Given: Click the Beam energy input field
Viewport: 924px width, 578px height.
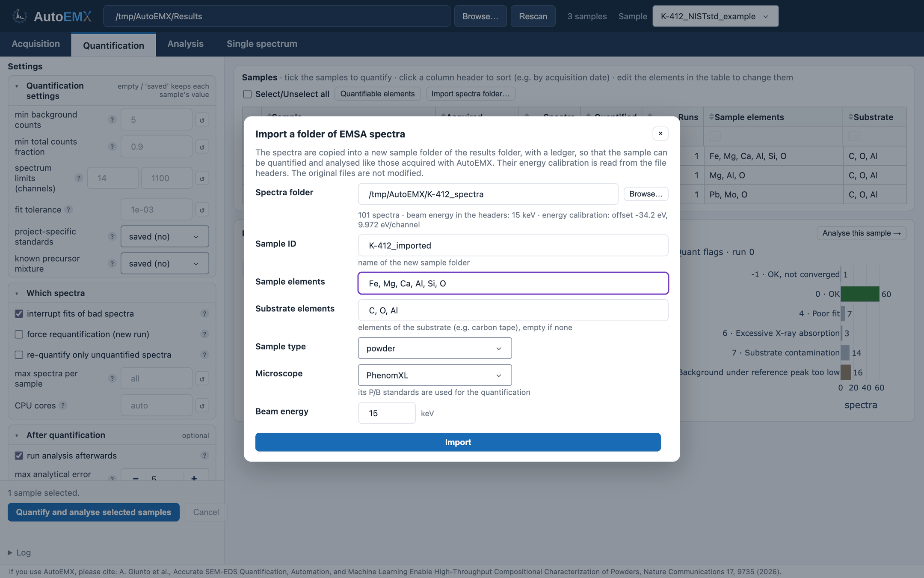Looking at the screenshot, I should (x=387, y=413).
